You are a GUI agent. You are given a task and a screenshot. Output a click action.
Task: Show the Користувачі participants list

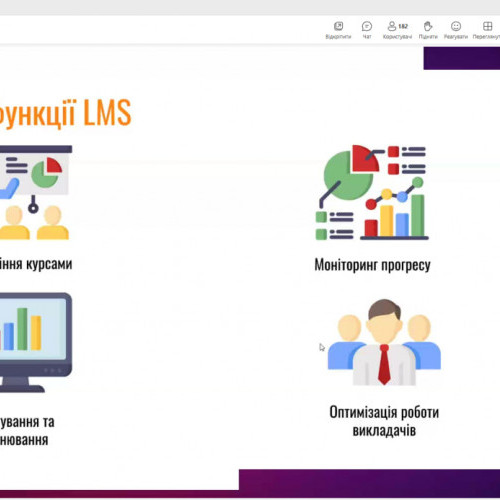pos(397,30)
